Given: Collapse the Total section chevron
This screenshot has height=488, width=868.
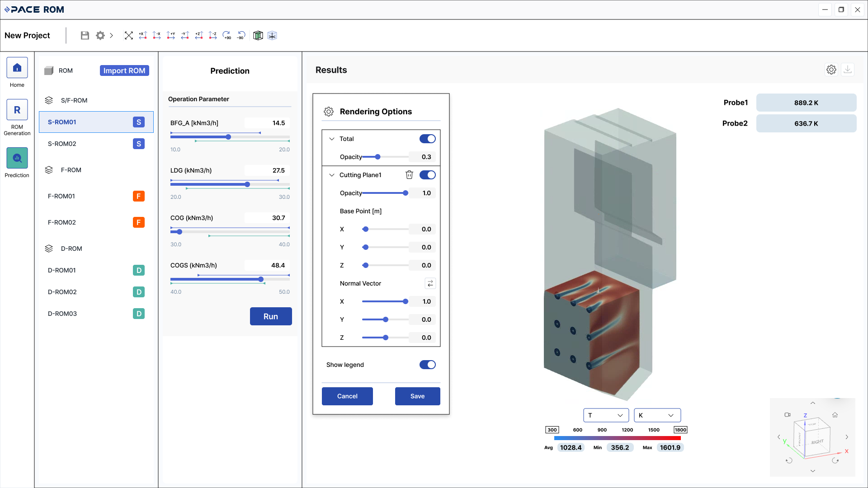Looking at the screenshot, I should 332,139.
